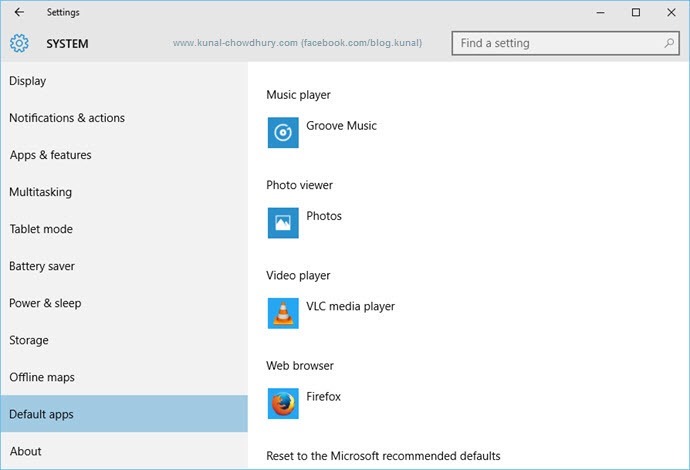Minimize the Settings window

600,12
